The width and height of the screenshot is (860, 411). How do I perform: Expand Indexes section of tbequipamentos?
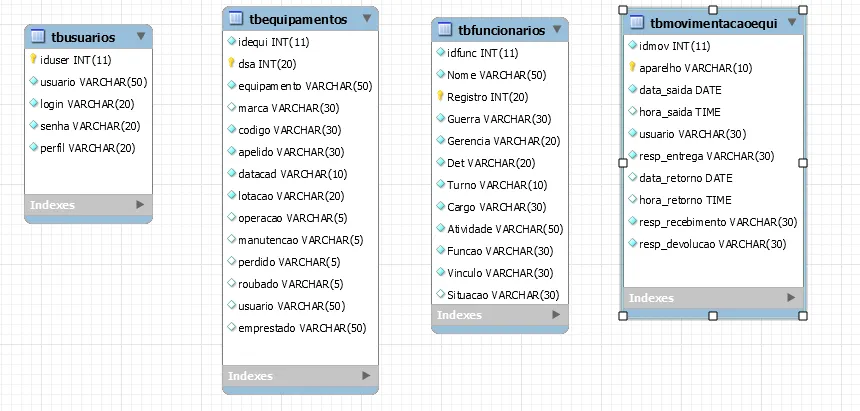pos(366,376)
